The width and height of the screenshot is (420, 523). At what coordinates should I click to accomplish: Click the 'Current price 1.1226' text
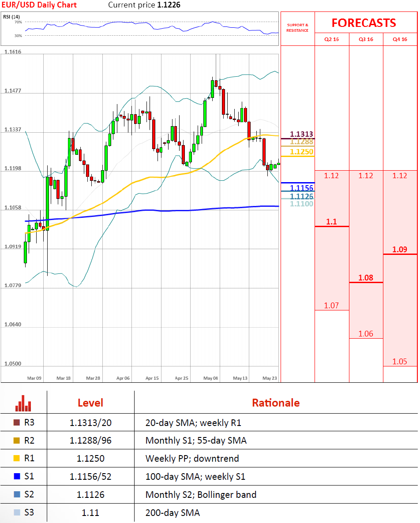click(x=144, y=5)
